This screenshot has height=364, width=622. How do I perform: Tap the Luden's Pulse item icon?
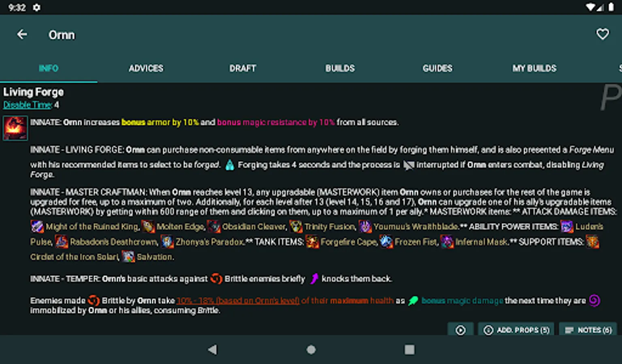pyautogui.click(x=567, y=226)
